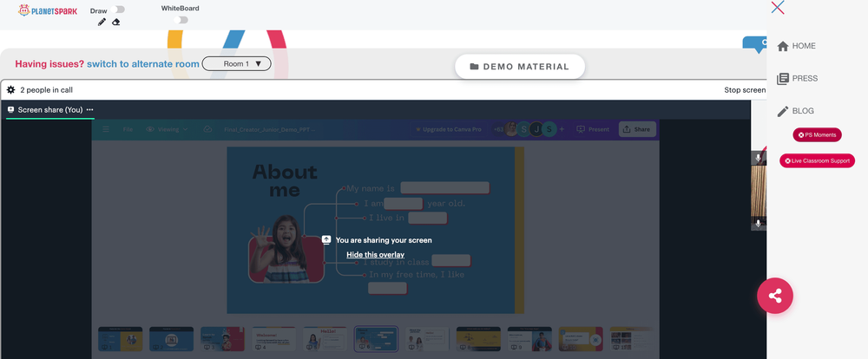Select the eraser tool
868x359 pixels.
pos(115,23)
